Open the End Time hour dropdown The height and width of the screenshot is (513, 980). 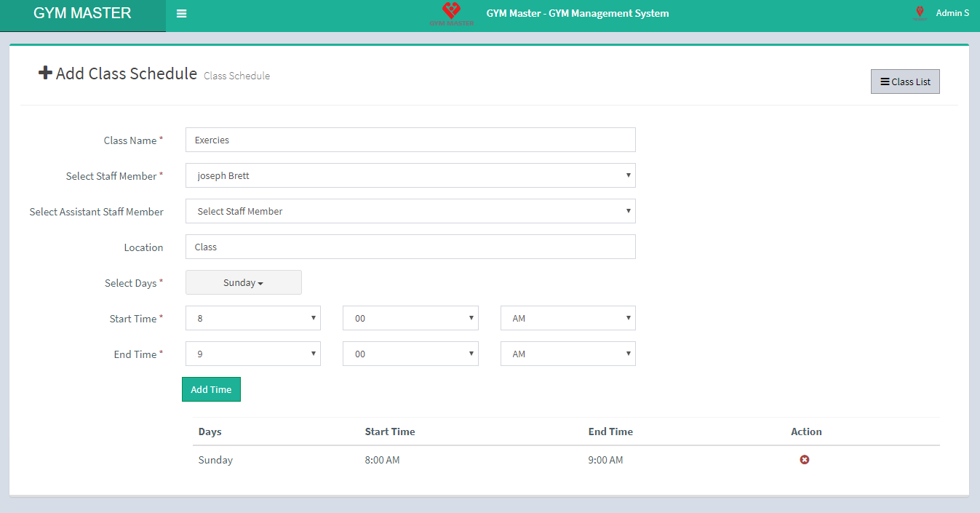[252, 354]
